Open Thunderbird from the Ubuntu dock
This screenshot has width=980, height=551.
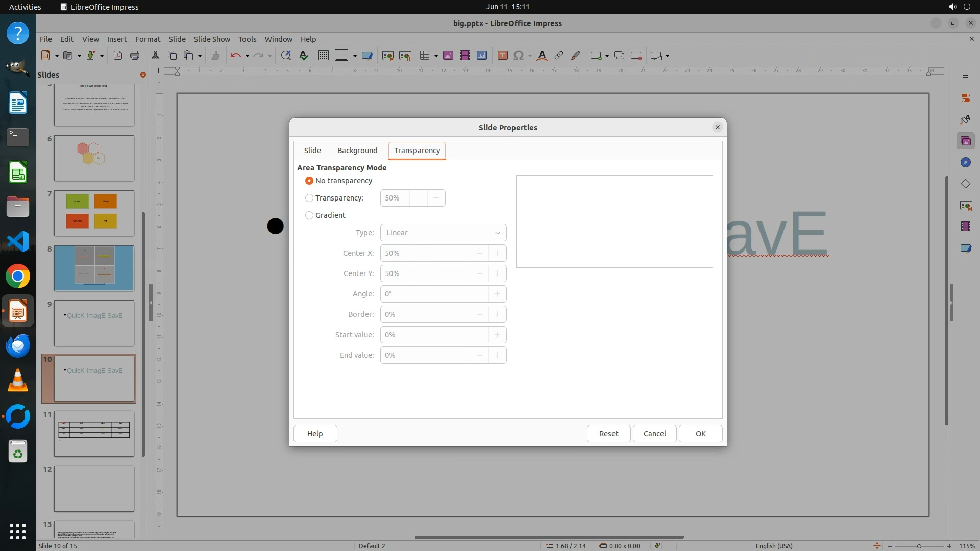(18, 346)
